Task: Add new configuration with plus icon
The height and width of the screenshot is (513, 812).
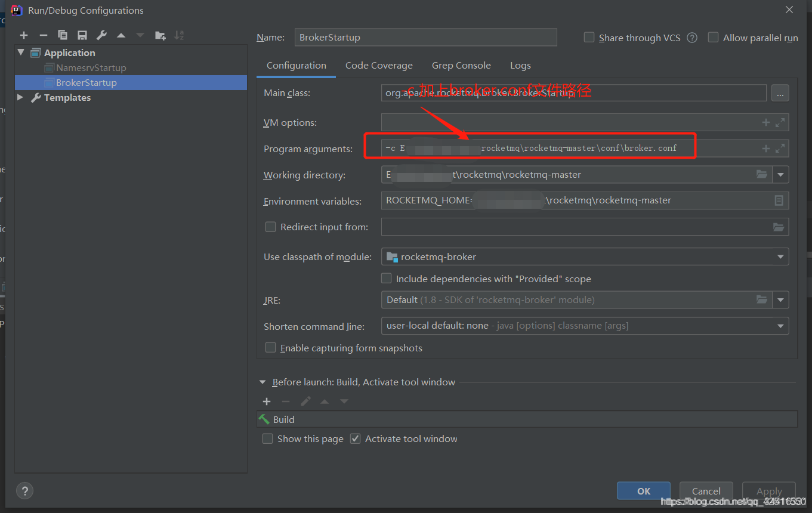Action: (24, 35)
